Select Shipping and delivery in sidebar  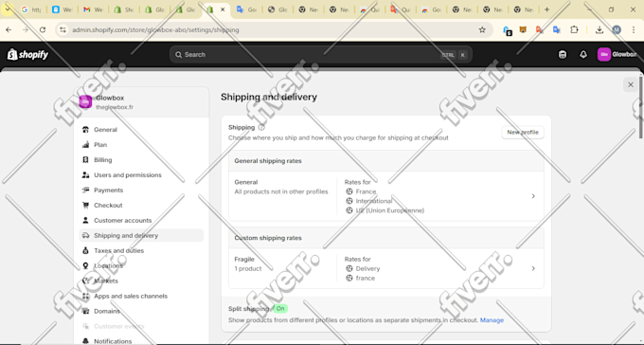(141, 236)
